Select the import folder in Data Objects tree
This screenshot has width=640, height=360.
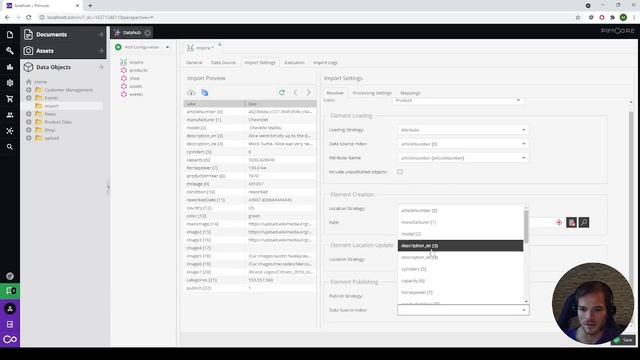coord(51,106)
